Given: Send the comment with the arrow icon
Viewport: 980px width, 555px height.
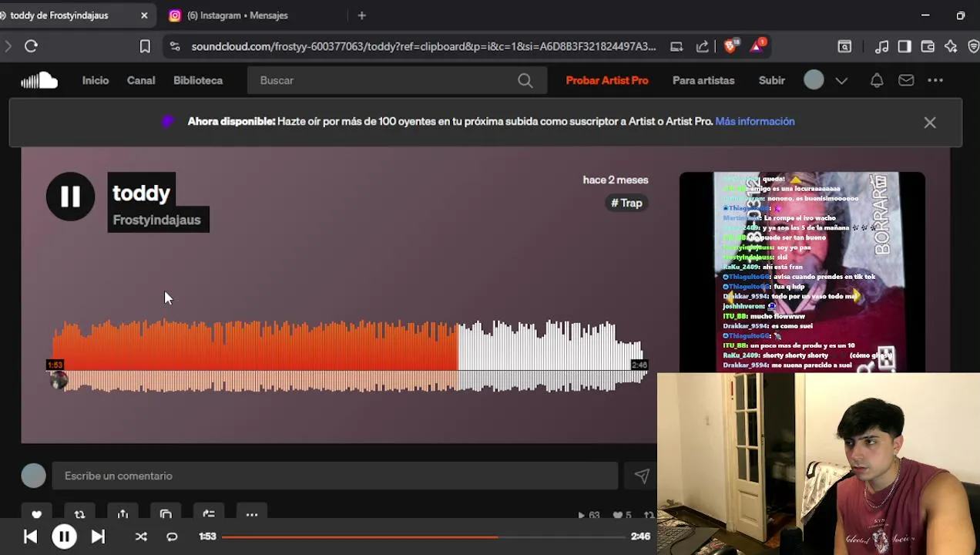Looking at the screenshot, I should coord(642,476).
